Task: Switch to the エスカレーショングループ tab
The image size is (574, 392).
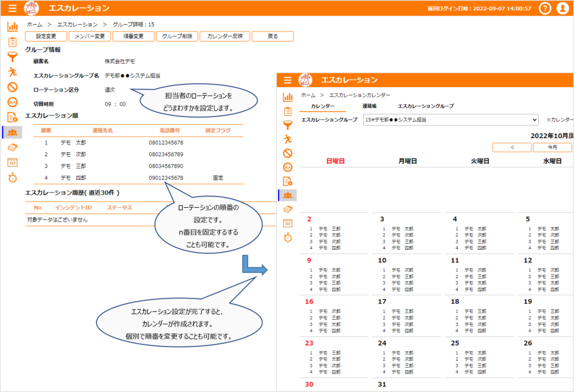Action: [426, 106]
